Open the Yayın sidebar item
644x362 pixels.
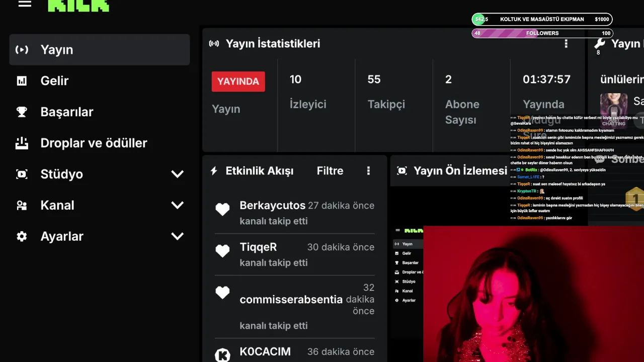100,50
